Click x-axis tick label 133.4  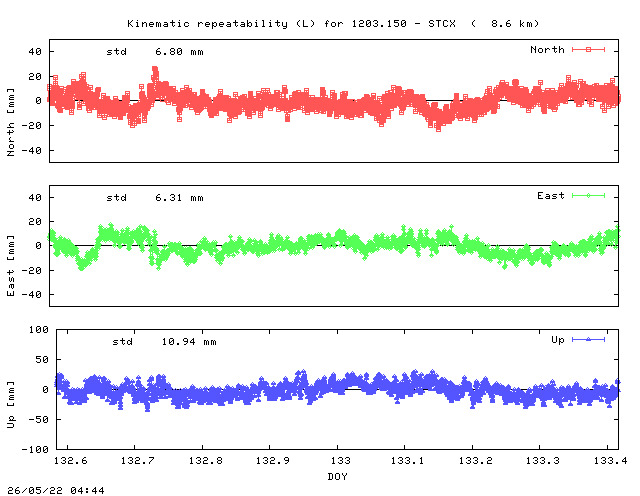(x=610, y=460)
